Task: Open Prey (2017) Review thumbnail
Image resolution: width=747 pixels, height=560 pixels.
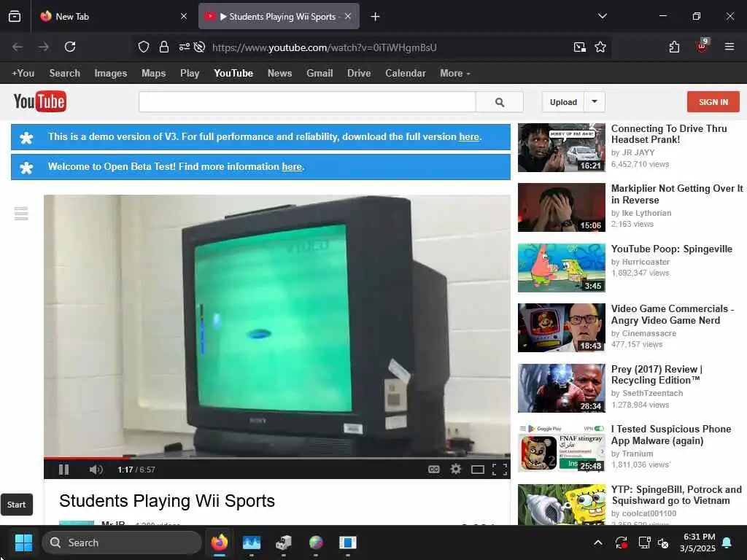Action: click(561, 388)
